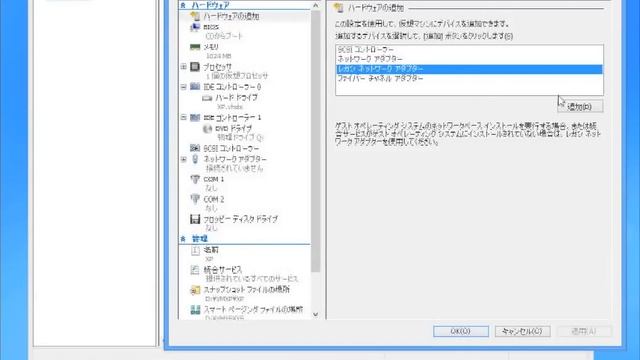
Task: Select the COM 2 tree item label
Action: click(213, 199)
